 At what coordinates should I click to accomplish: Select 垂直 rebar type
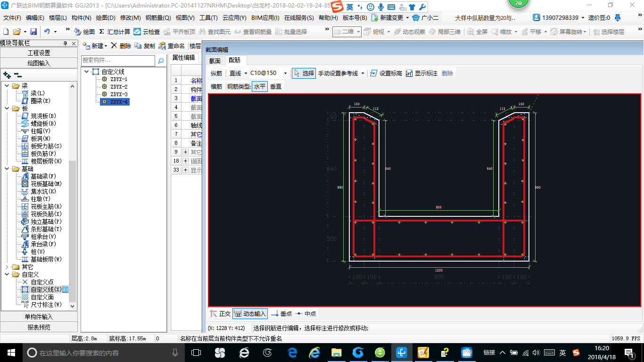point(276,87)
